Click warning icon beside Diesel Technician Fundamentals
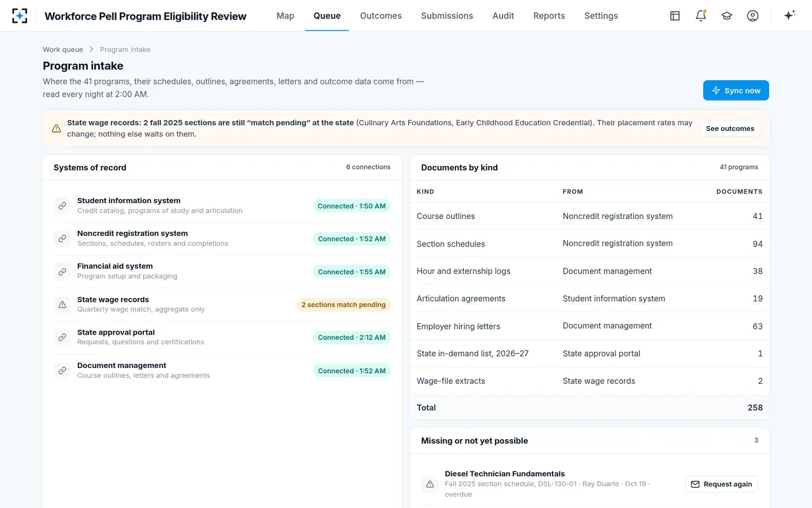Viewport: 812px width, 508px height. (430, 484)
